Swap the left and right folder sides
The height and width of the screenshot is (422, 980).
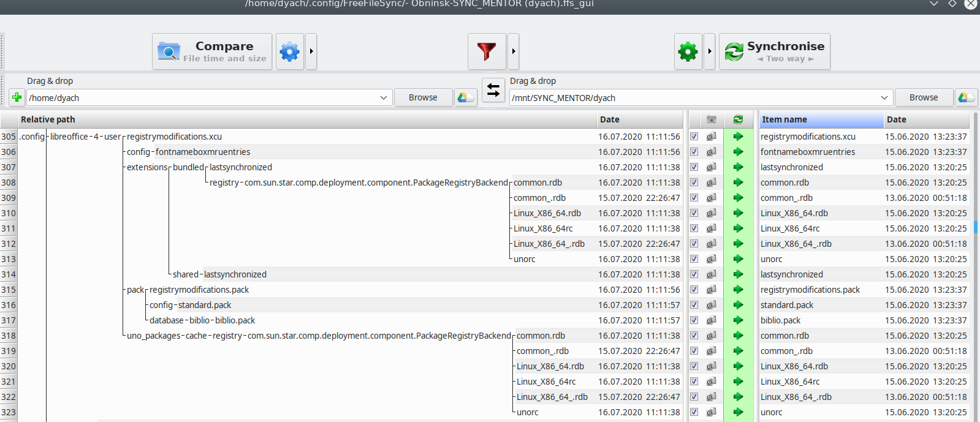click(x=493, y=91)
